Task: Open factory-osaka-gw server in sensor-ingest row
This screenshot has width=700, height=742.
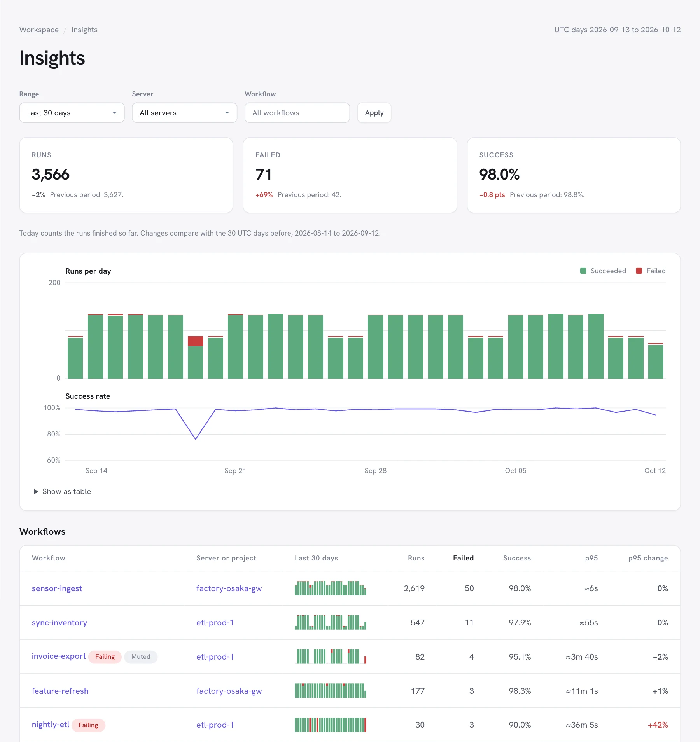Action: (x=229, y=588)
